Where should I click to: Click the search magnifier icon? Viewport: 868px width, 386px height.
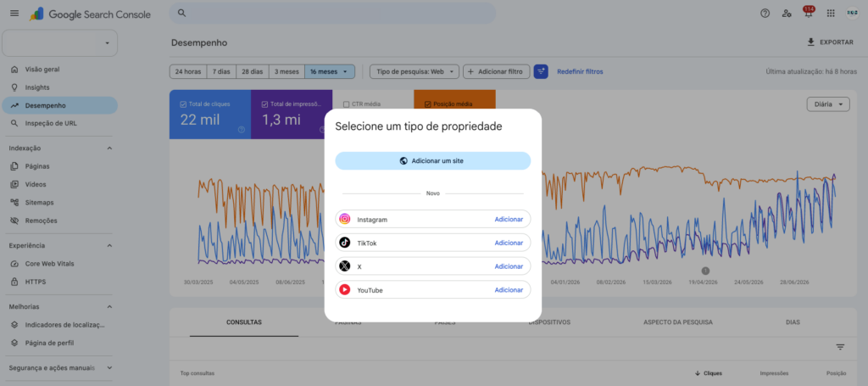(181, 14)
